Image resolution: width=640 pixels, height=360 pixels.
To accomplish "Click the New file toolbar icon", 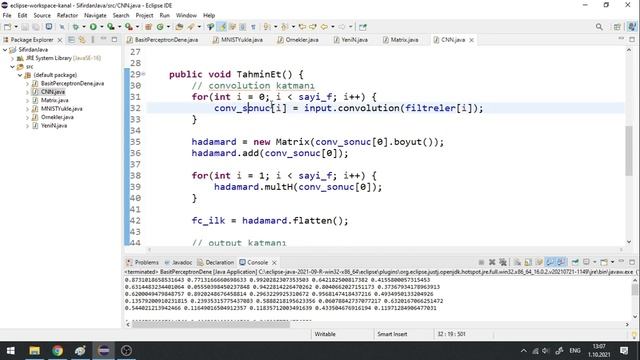I will (x=7, y=27).
